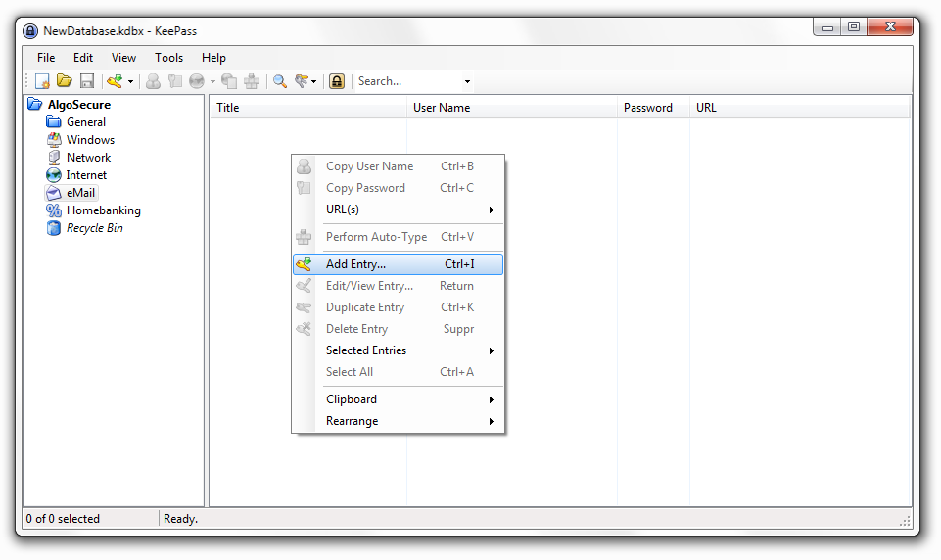The width and height of the screenshot is (941, 560).
Task: Choose Add Entry... in context menu
Action: 398,264
